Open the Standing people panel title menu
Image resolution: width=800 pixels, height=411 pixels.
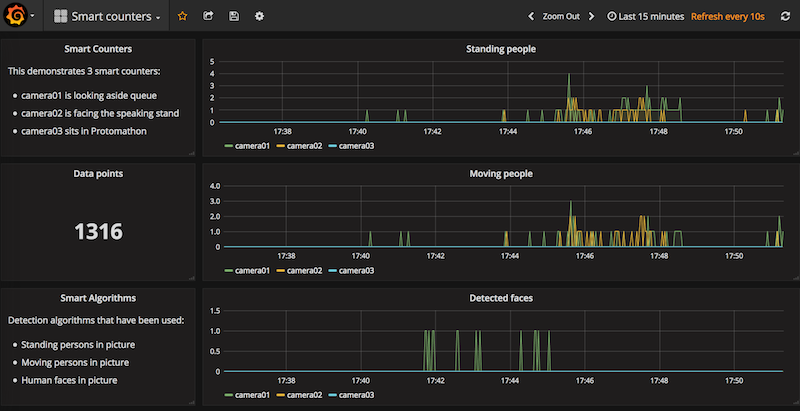(501, 49)
